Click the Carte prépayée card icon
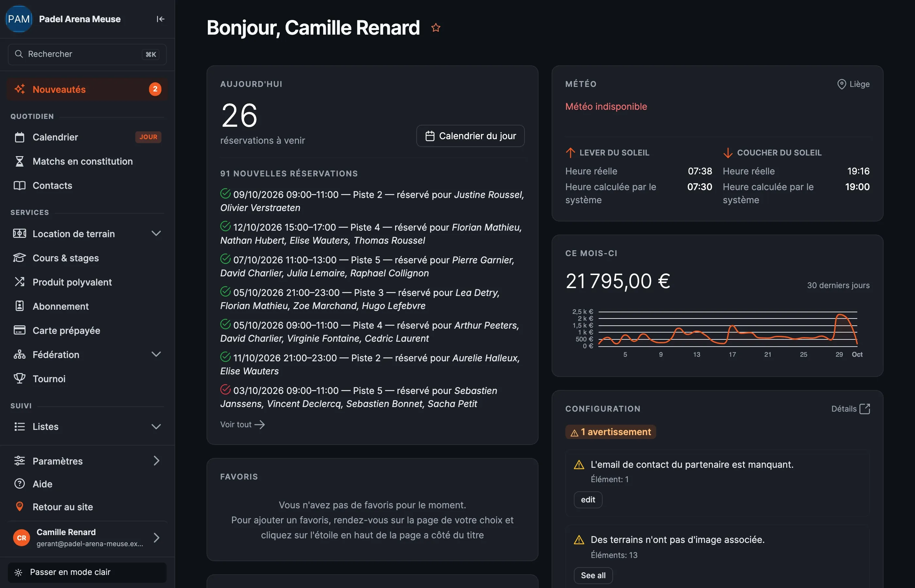The height and width of the screenshot is (588, 915). coord(20,330)
